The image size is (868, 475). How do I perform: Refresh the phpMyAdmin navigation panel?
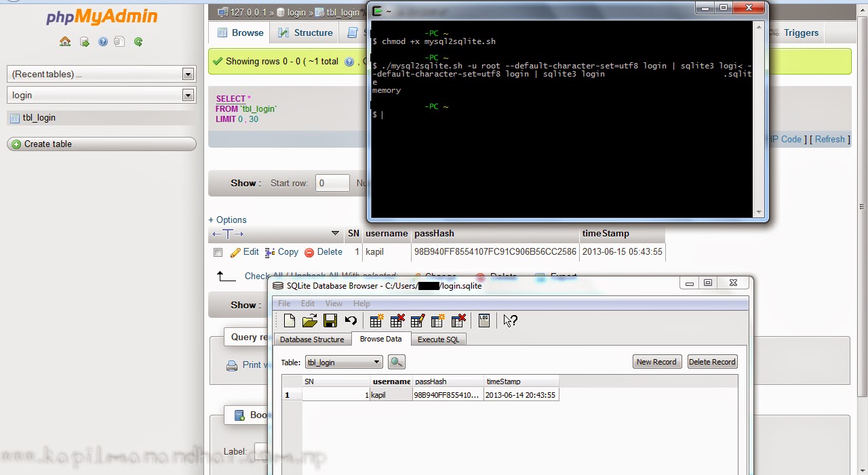139,41
